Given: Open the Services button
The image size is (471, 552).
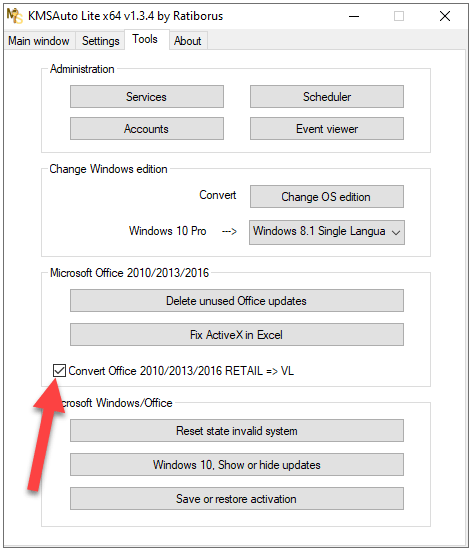Looking at the screenshot, I should 147,96.
